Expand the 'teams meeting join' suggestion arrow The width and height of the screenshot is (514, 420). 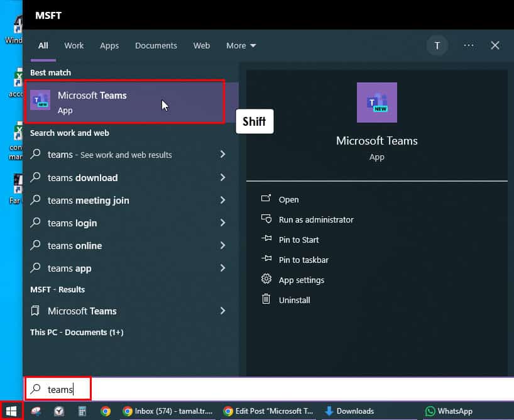[223, 200]
